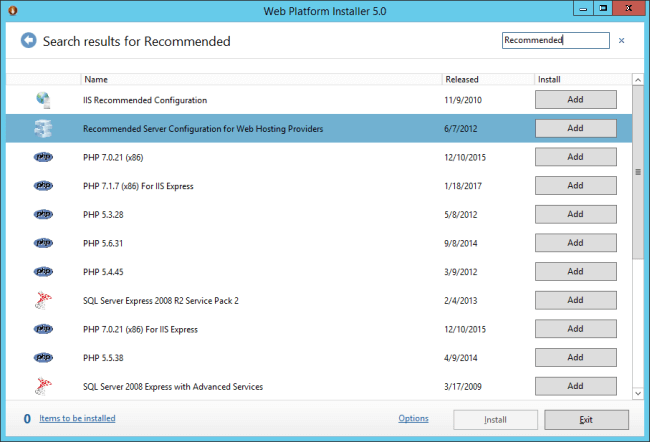Click the Install column header
The height and width of the screenshot is (442, 650).
[x=582, y=79]
